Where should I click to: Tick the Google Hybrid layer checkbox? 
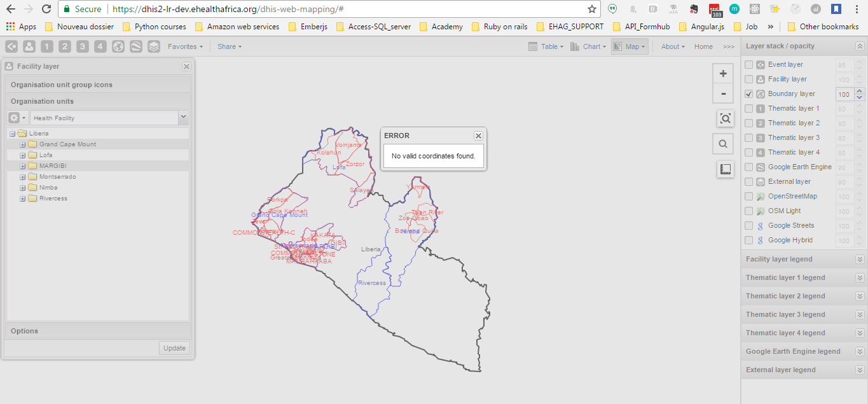pos(749,240)
